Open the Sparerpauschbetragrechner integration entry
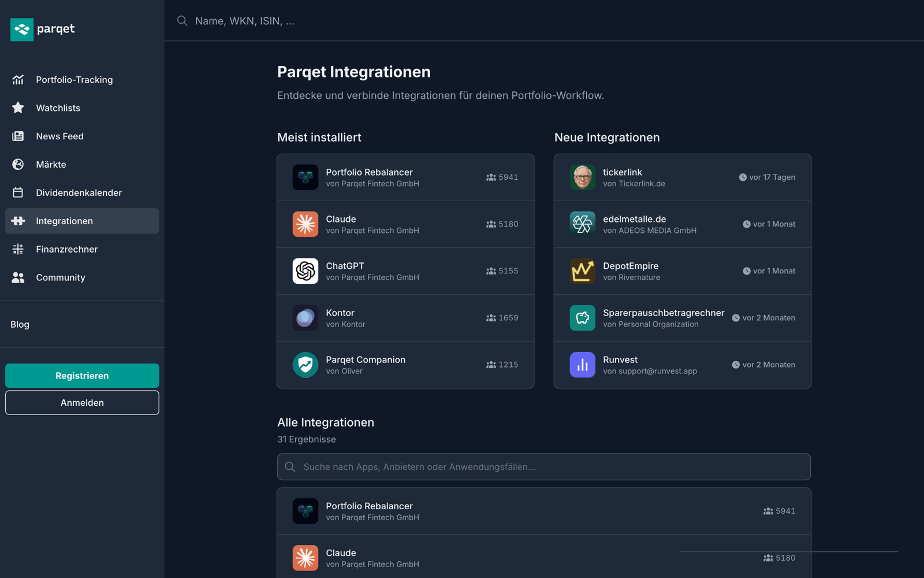This screenshot has height=578, width=924. click(x=683, y=318)
